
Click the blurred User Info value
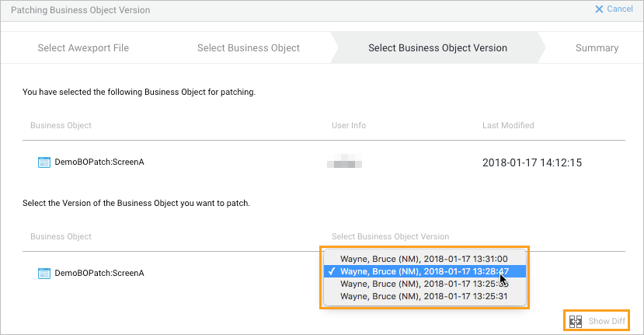point(344,161)
